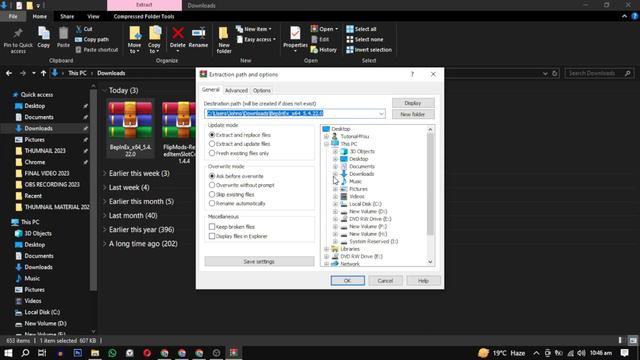Collapse This PC in the folder tree

click(x=326, y=144)
